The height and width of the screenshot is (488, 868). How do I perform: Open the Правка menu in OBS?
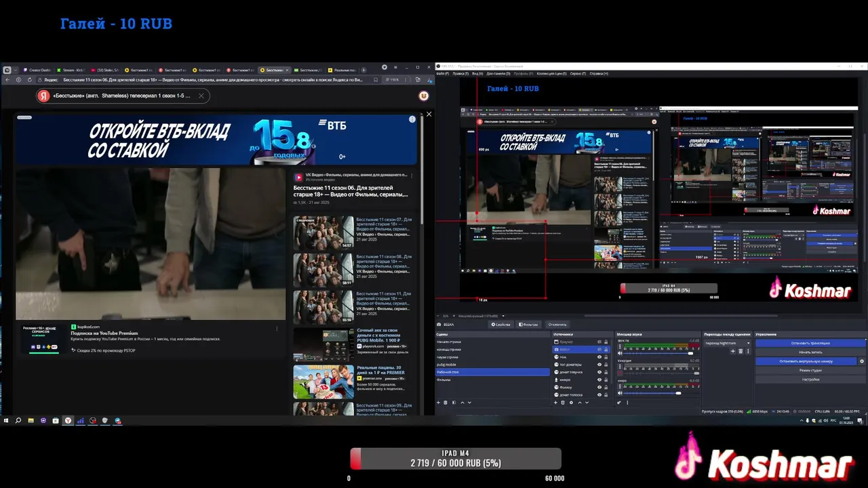(460, 73)
